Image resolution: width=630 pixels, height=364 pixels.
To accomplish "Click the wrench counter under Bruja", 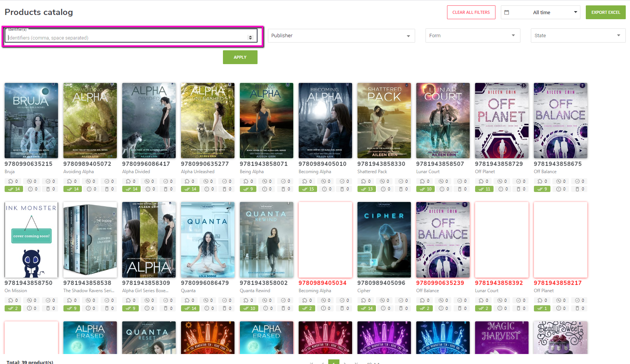I will 32,181.
